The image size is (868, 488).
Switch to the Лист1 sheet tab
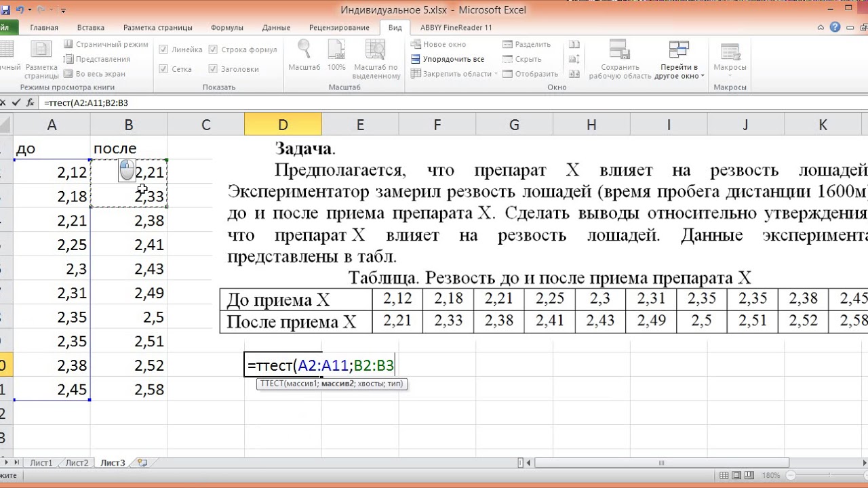(x=41, y=463)
